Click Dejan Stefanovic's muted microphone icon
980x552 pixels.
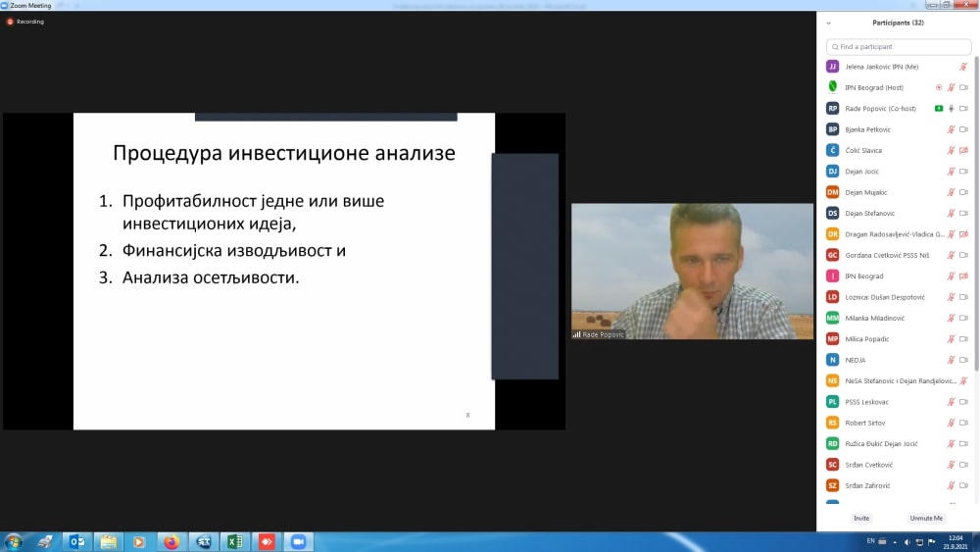(952, 213)
